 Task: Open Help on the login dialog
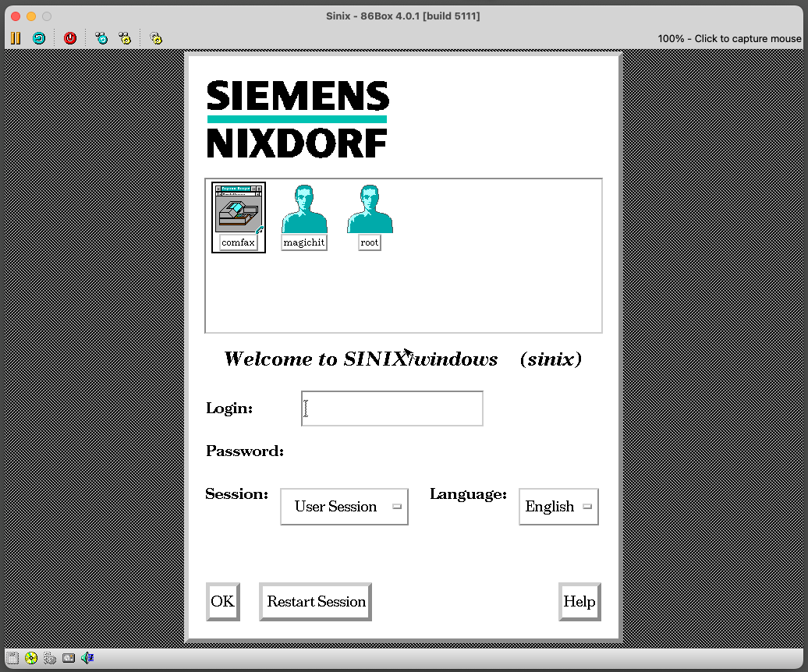coord(579,602)
